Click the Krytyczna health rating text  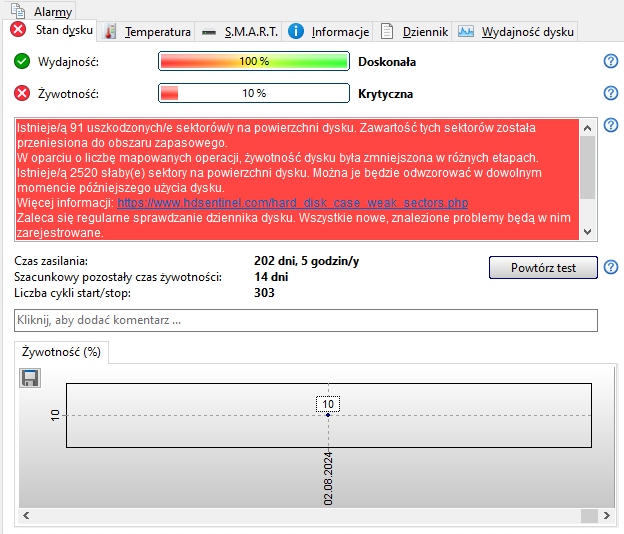(385, 94)
